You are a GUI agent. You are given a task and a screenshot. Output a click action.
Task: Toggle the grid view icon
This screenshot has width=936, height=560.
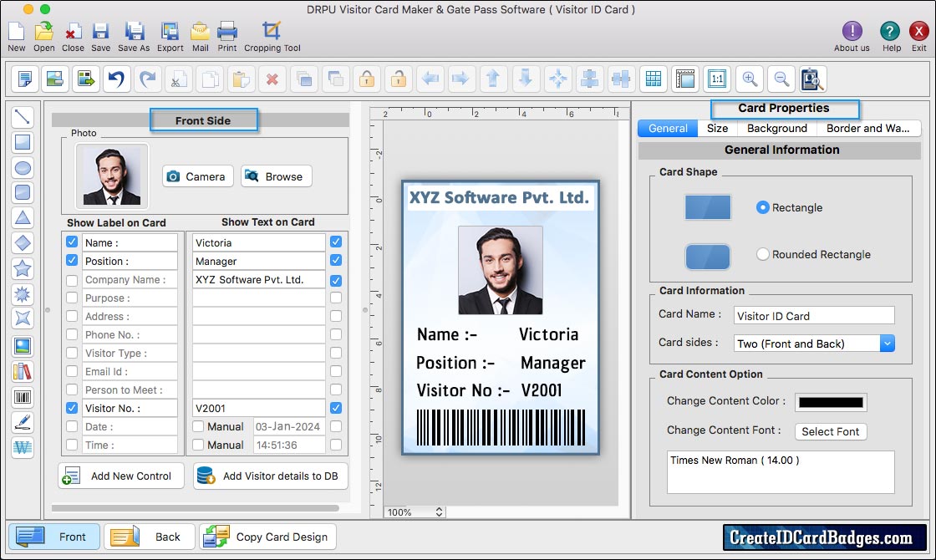click(x=654, y=79)
